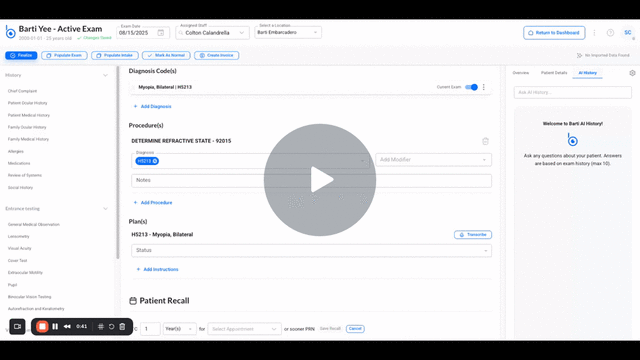Click the Add Procedure link
The width and height of the screenshot is (640, 360).
coord(153,202)
